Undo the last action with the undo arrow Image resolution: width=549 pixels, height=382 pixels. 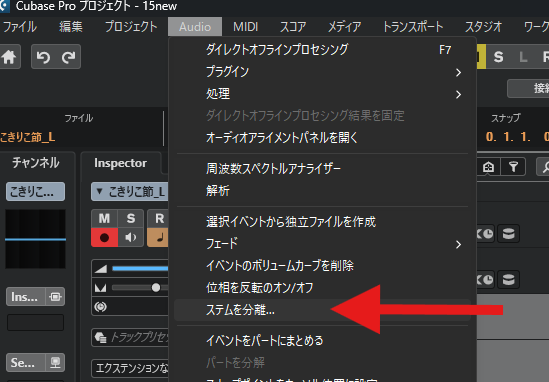43,57
